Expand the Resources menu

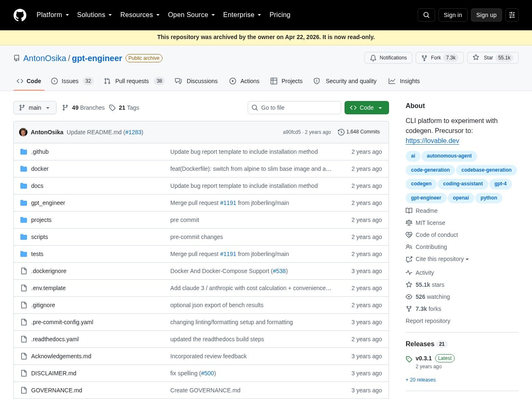coord(140,15)
